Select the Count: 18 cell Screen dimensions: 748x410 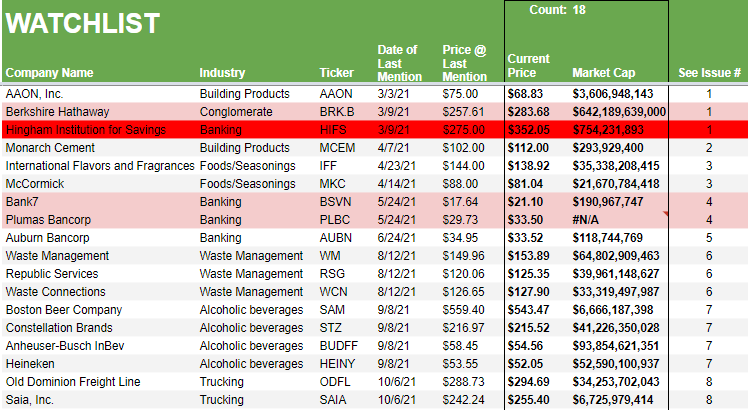click(x=557, y=10)
